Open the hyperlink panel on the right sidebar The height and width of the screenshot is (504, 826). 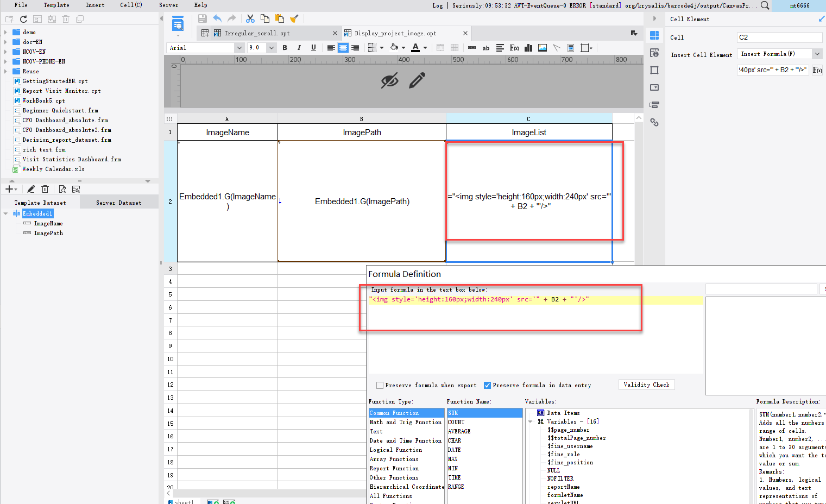tap(654, 122)
